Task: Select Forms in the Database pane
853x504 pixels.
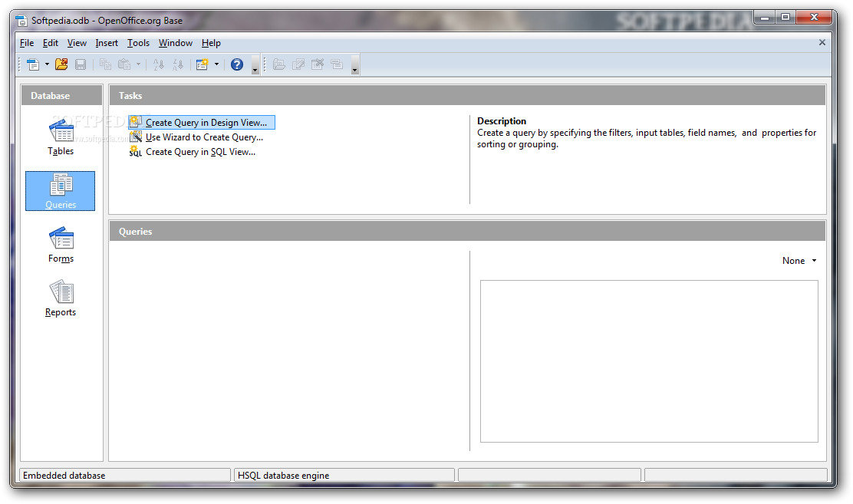Action: coord(61,245)
